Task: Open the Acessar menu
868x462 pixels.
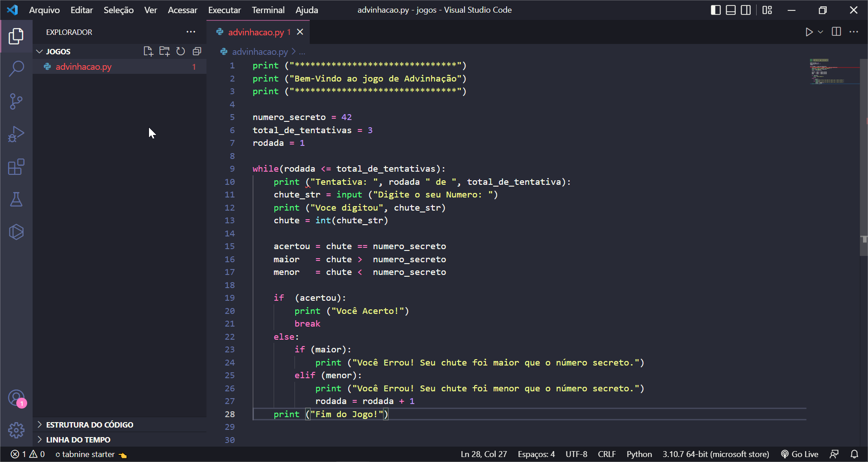Action: tap(182, 10)
